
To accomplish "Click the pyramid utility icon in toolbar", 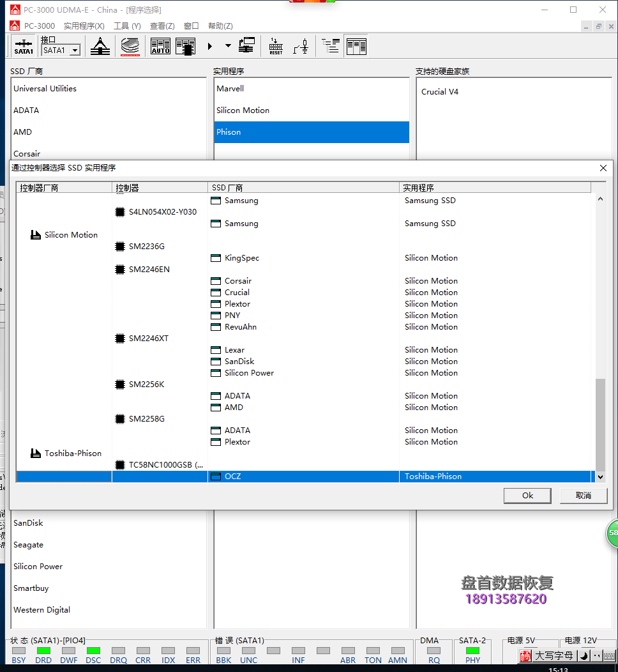I will 100,46.
